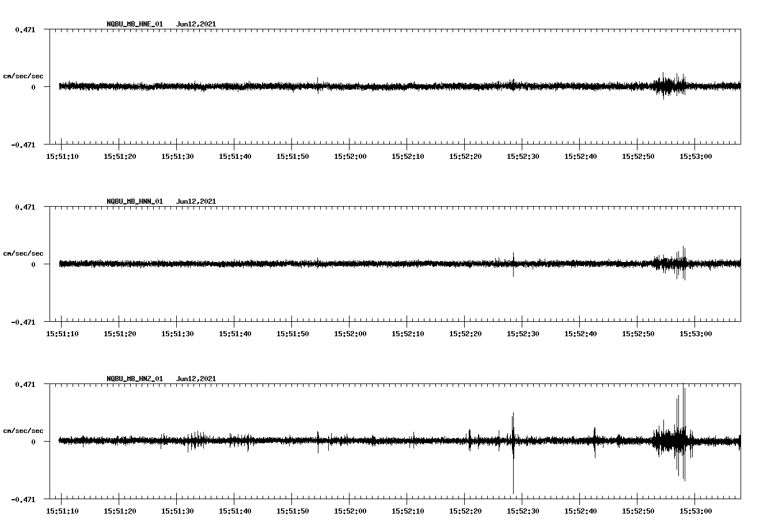Click the cm/sec/sec unit label on HNE plot
The image size is (782, 532).
pos(23,76)
